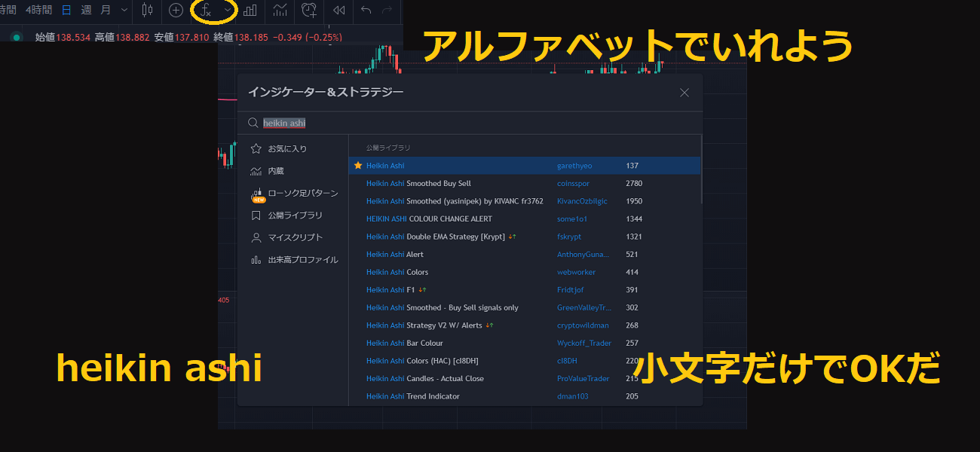Open the 内蔵 built-ins category
This screenshot has width=980, height=452.
[276, 171]
